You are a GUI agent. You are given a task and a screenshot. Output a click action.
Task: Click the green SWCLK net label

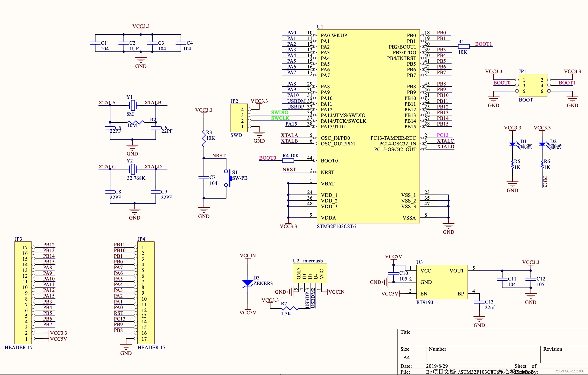(280, 118)
